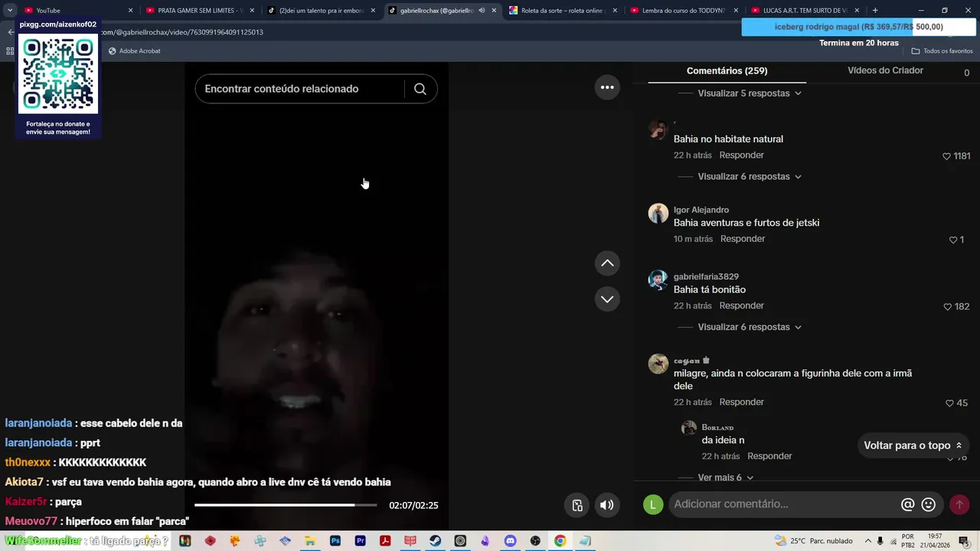Open Discord from the taskbar
The width and height of the screenshot is (980, 551).
(x=511, y=541)
